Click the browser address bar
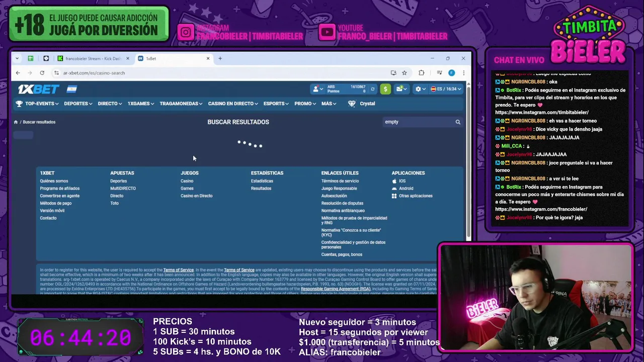Image resolution: width=644 pixels, height=362 pixels. click(221, 73)
